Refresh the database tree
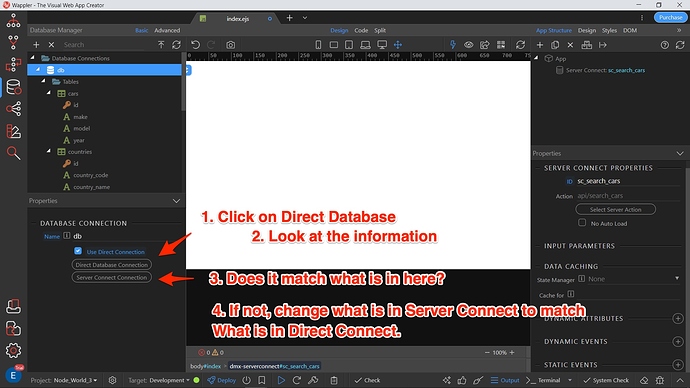 pyautogui.click(x=176, y=45)
